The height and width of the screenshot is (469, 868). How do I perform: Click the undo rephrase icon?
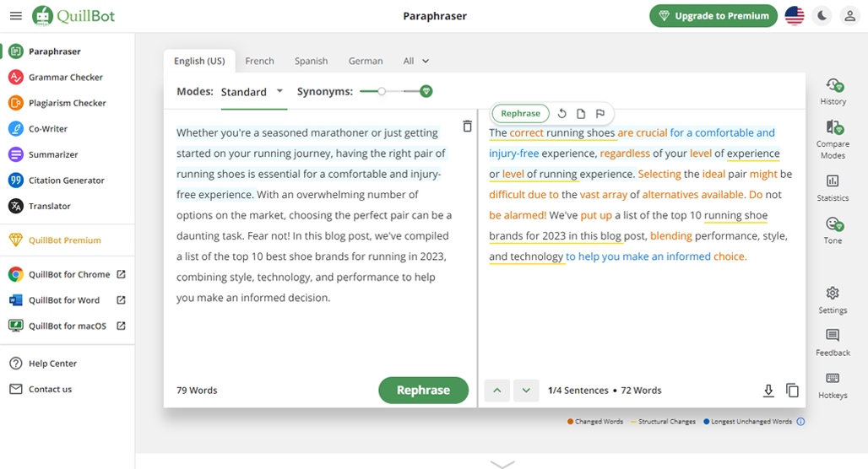[x=561, y=113]
